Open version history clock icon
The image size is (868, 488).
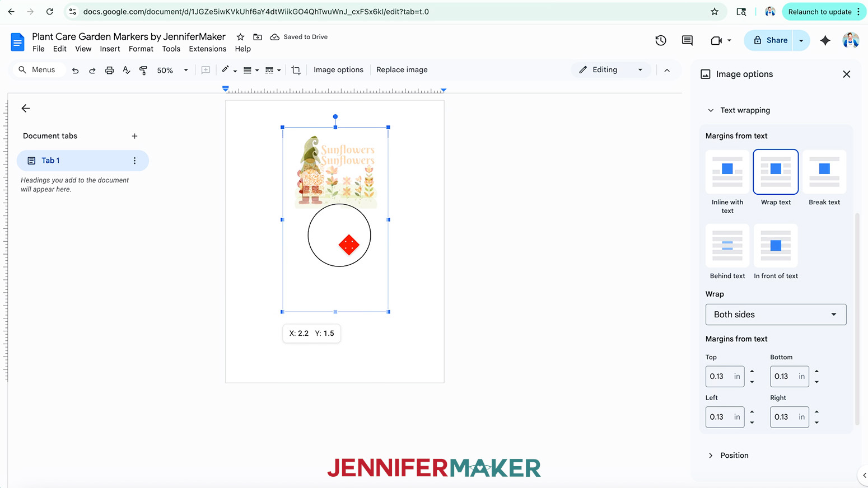[661, 40]
